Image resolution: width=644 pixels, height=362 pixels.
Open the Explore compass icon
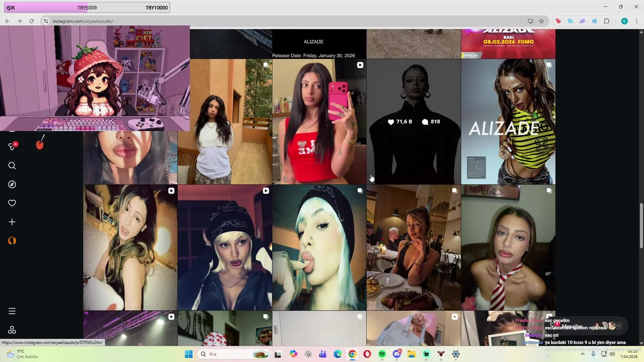tap(12, 185)
